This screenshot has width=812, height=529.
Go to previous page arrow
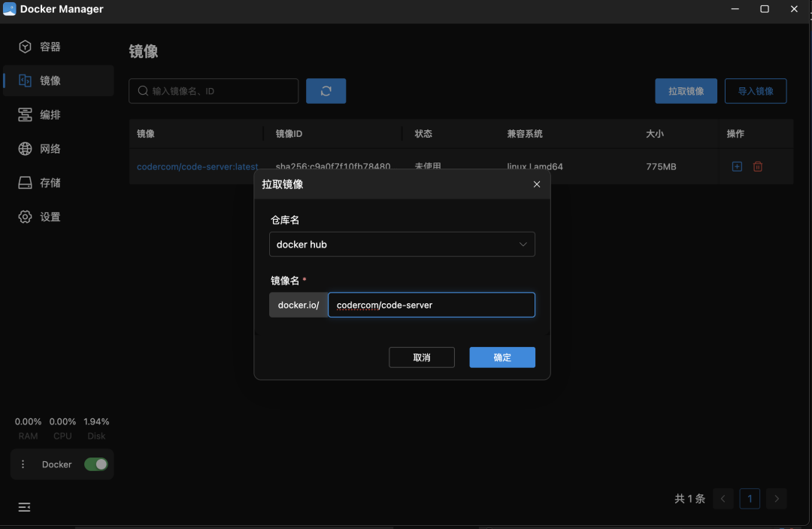(723, 499)
